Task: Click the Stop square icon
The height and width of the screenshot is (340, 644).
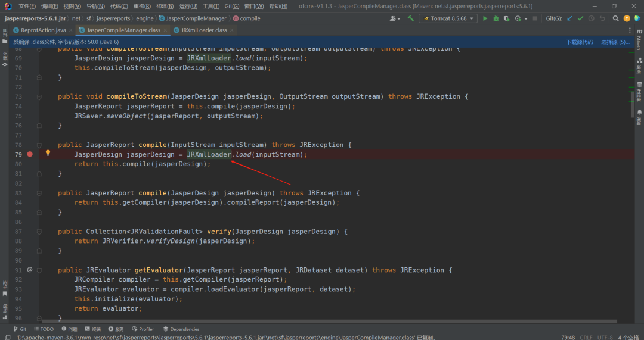Action: tap(535, 18)
